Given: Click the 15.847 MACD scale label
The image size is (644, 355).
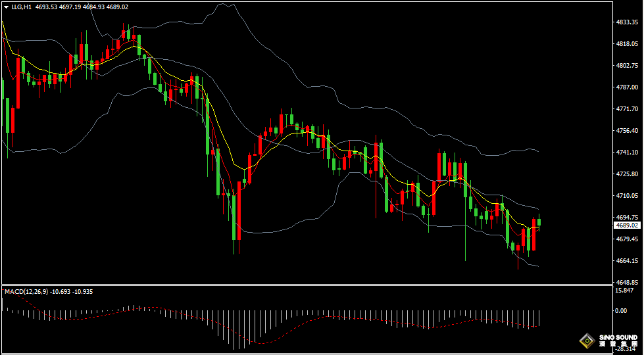Looking at the screenshot, I should [625, 291].
